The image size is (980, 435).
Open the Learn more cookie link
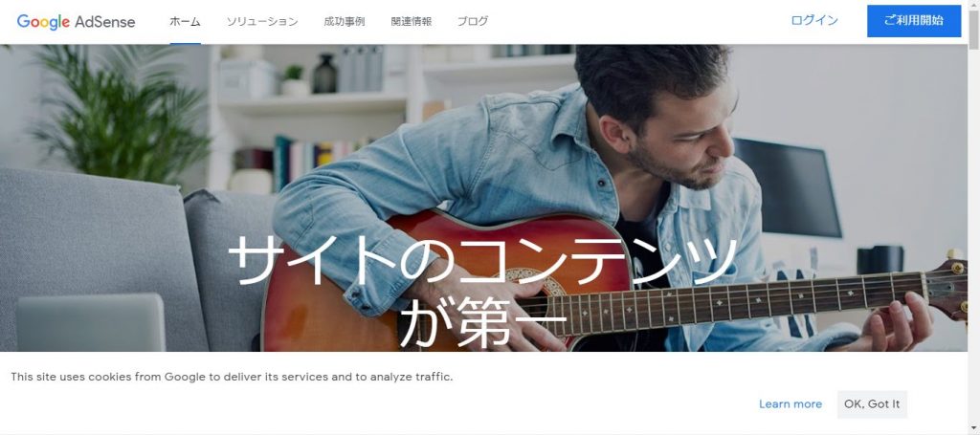(x=791, y=404)
